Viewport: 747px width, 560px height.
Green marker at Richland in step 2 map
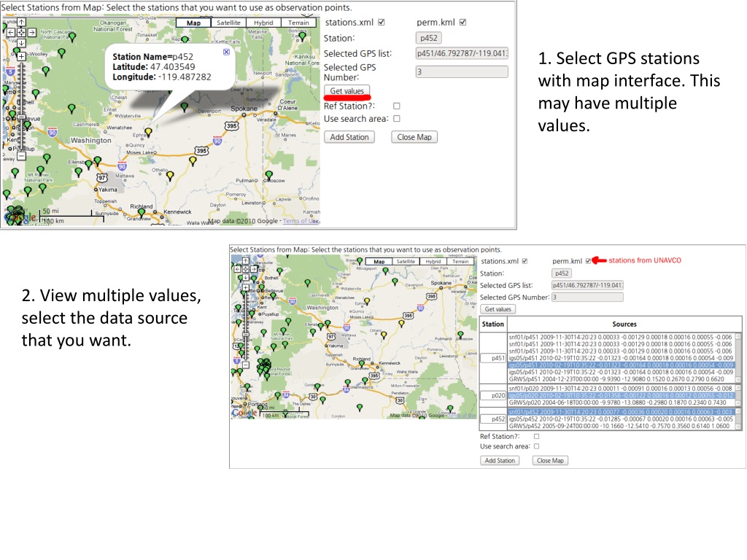[362, 365]
